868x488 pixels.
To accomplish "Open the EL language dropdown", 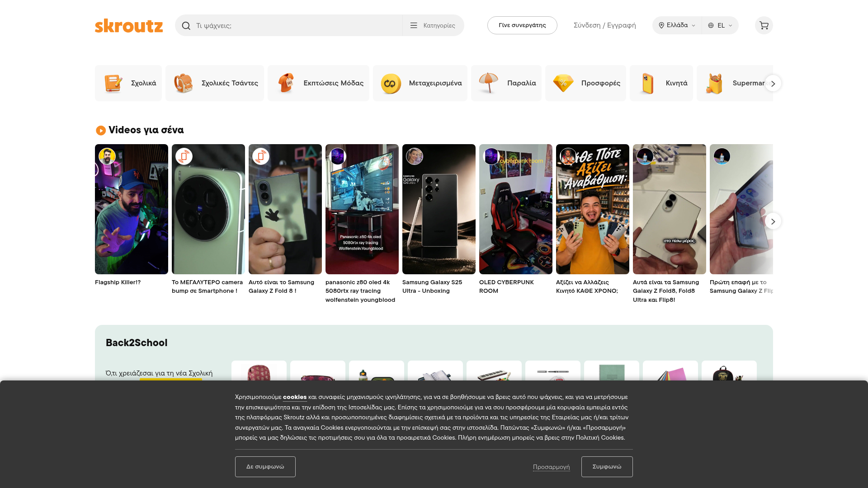I will (x=720, y=25).
